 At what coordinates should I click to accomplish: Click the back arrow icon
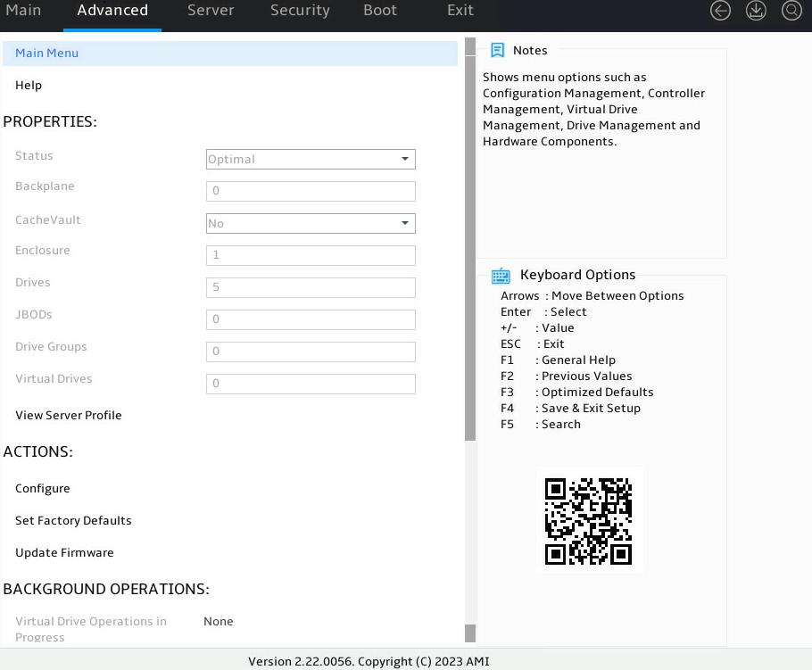720,11
